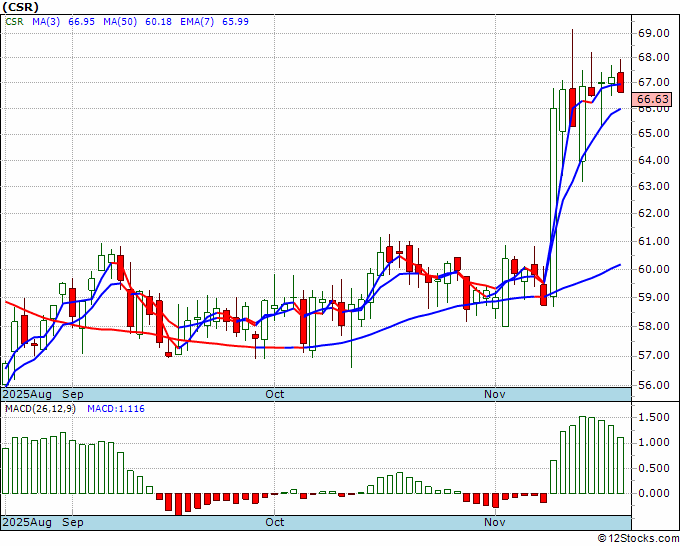Click the 67.00 price axis label
Screen dimensions: 680x546
tap(654, 82)
